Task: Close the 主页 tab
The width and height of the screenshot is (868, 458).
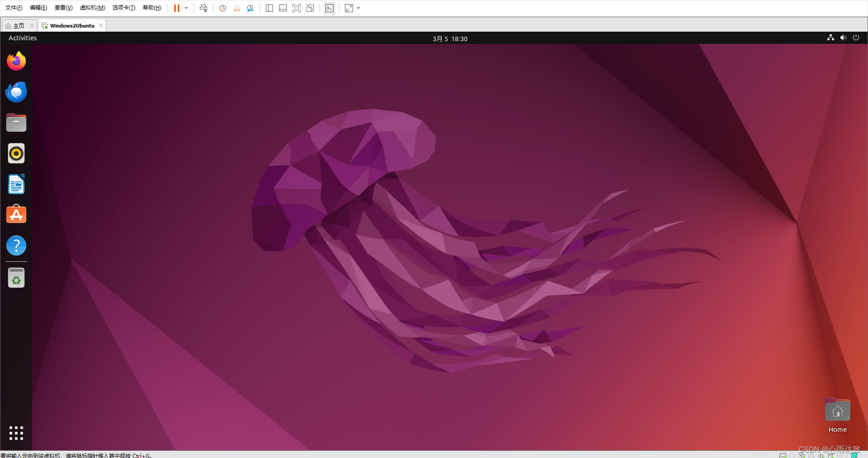Action: (32, 26)
